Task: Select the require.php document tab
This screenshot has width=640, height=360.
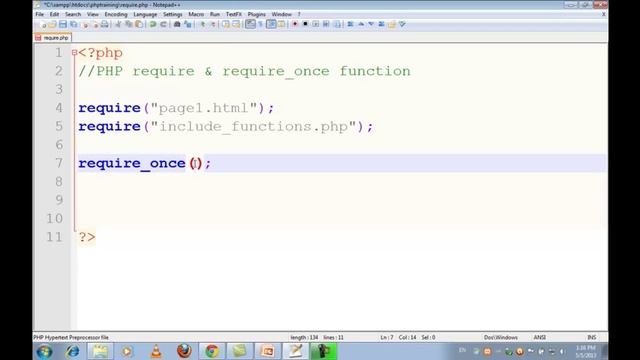Action: click(53, 38)
